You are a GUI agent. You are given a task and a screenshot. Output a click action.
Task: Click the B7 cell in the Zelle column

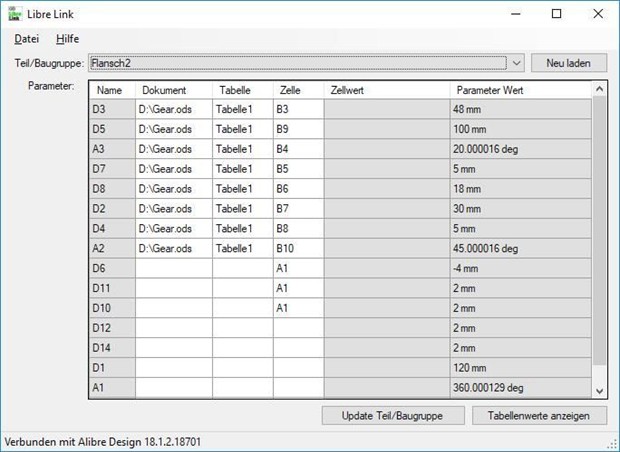click(x=299, y=208)
